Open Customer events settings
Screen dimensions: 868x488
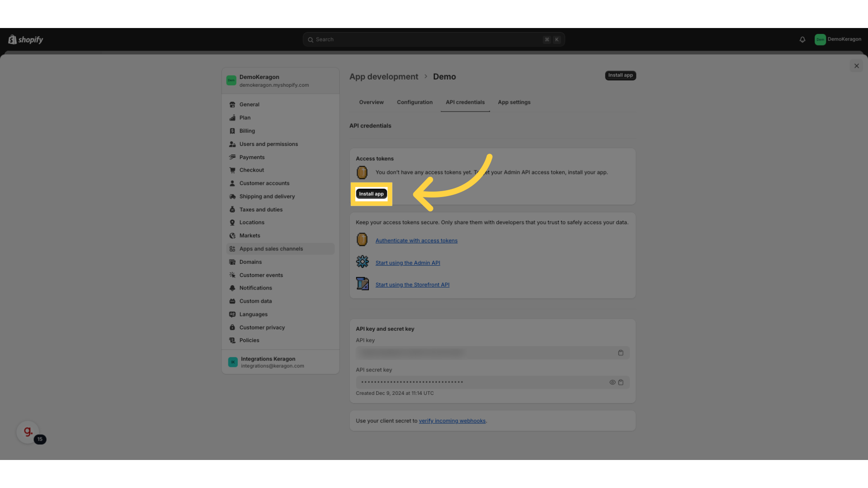click(x=261, y=275)
